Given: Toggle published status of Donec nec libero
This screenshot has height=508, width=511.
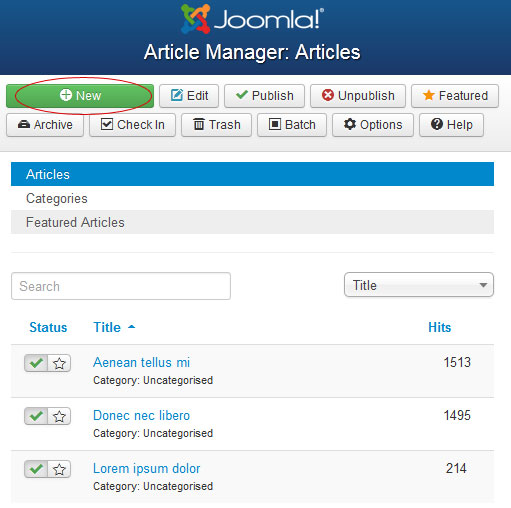Looking at the screenshot, I should point(36,416).
